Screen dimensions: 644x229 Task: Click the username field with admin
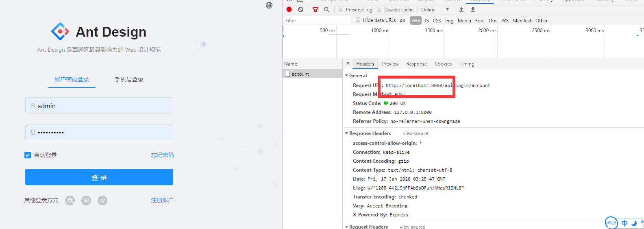(x=99, y=105)
